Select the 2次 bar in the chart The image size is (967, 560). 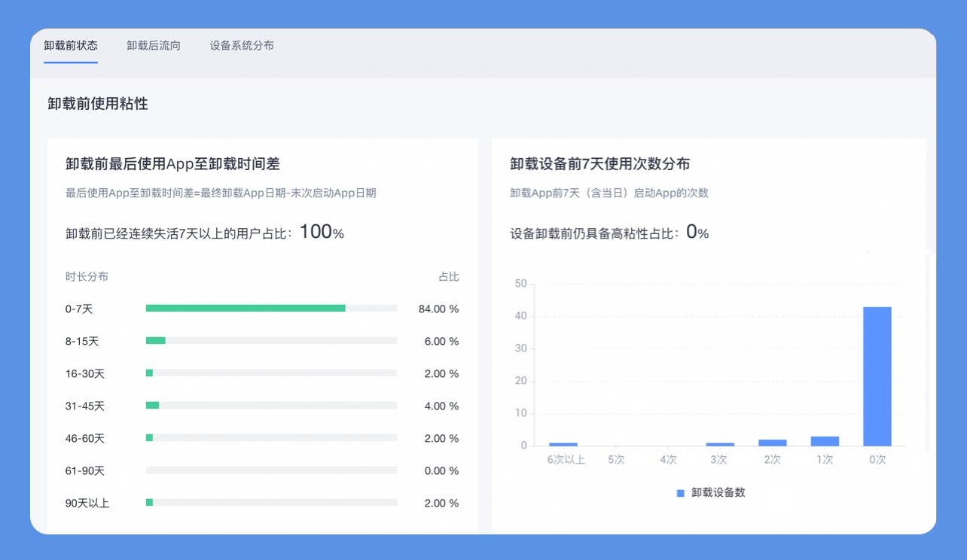[773, 443]
